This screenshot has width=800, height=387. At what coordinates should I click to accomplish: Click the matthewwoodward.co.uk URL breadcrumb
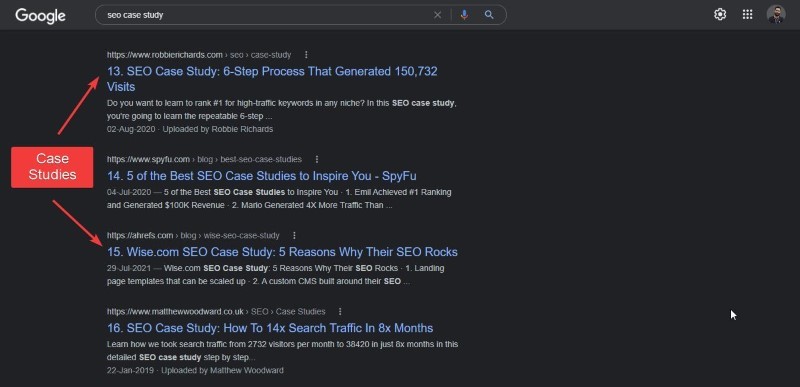[216, 311]
